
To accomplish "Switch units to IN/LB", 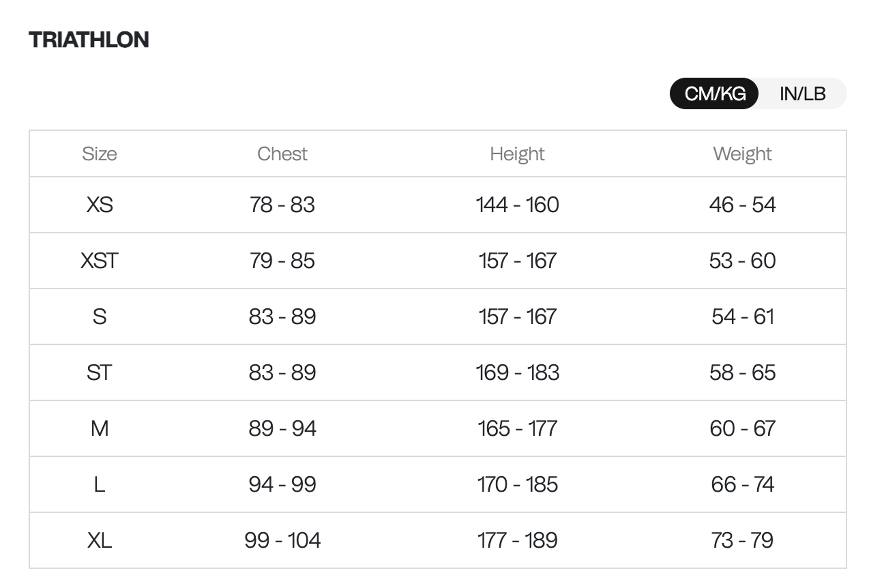I will click(x=802, y=94).
